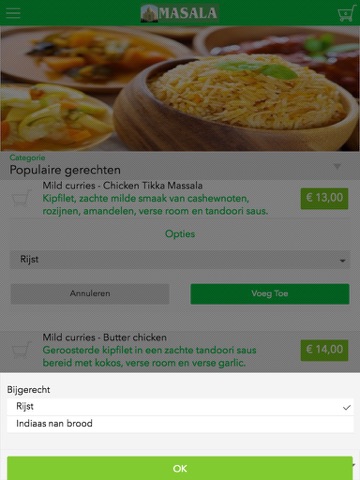This screenshot has height=480, width=360.
Task: Select the Butter chicken dish title
Action: [105, 337]
